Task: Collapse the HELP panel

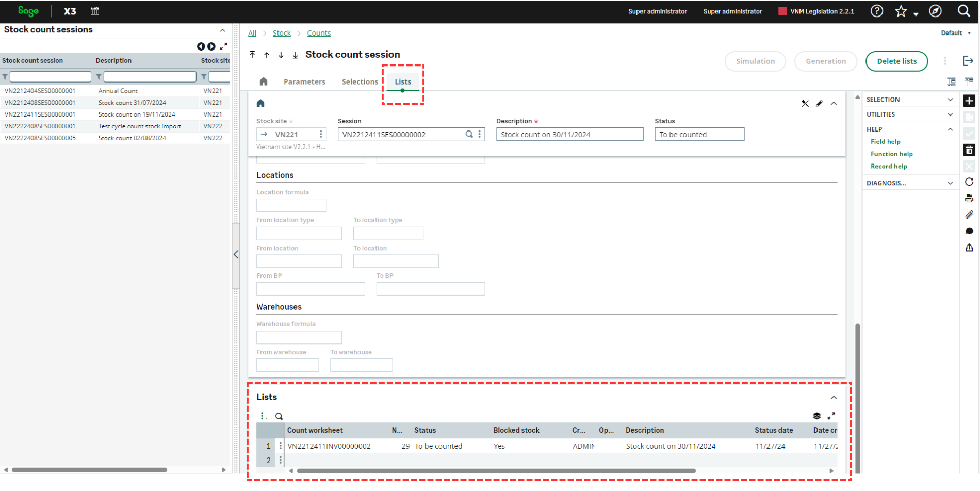Action: (950, 129)
